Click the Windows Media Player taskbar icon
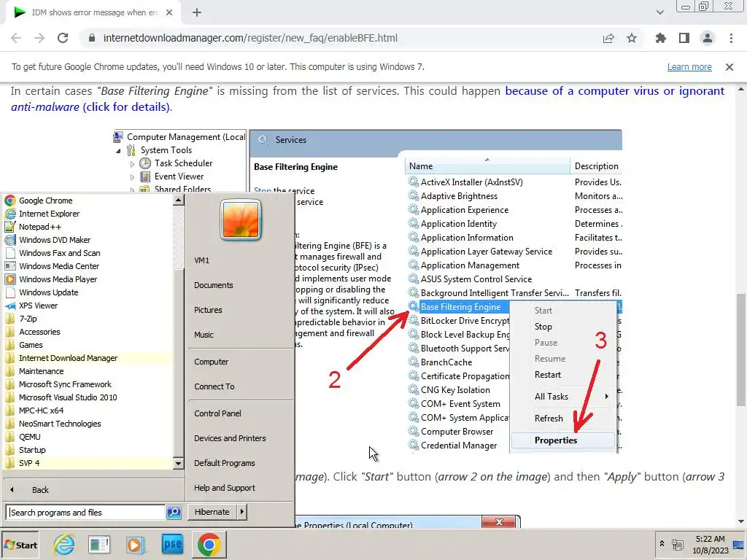The height and width of the screenshot is (560, 747). point(135,544)
